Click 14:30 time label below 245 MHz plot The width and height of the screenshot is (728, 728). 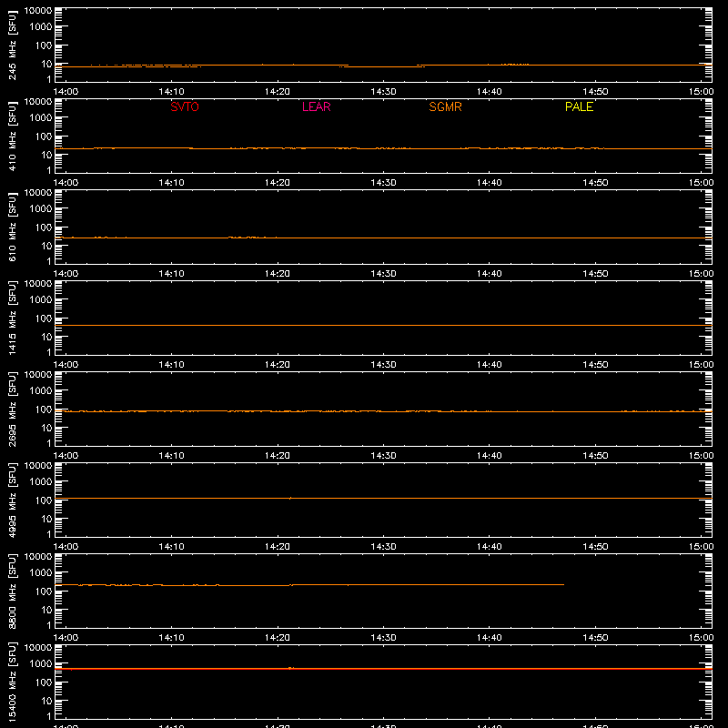(383, 92)
